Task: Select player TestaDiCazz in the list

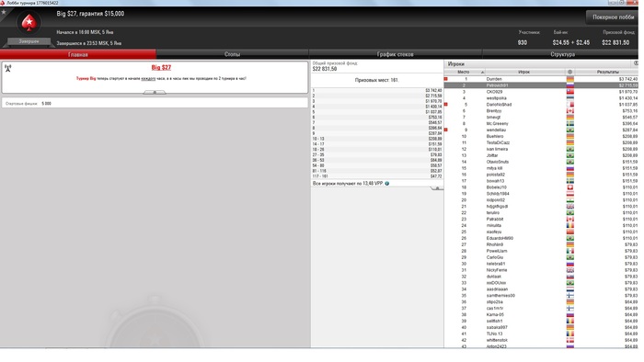Action: (x=541, y=142)
